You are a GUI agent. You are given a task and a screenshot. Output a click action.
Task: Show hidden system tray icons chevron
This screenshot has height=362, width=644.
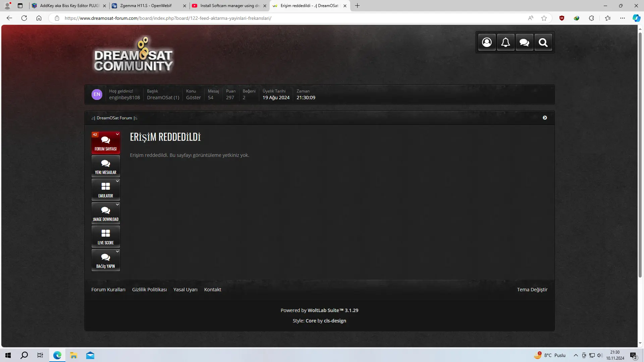pos(576,355)
